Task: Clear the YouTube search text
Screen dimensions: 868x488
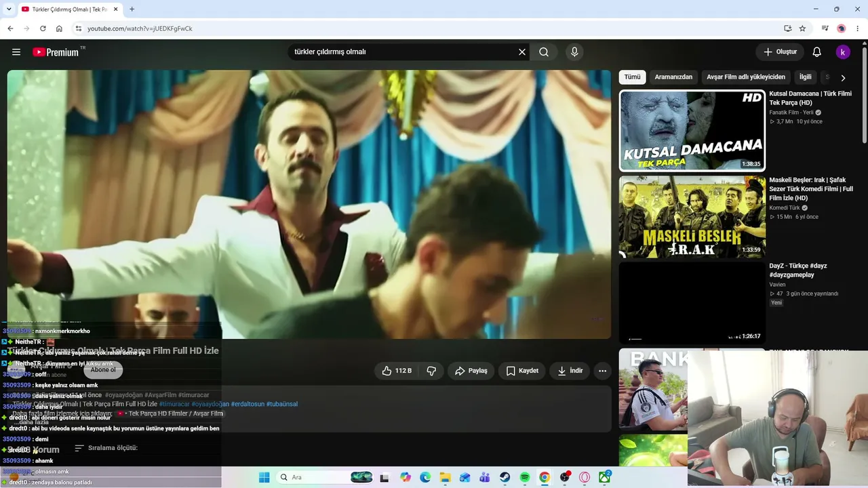Action: click(522, 52)
